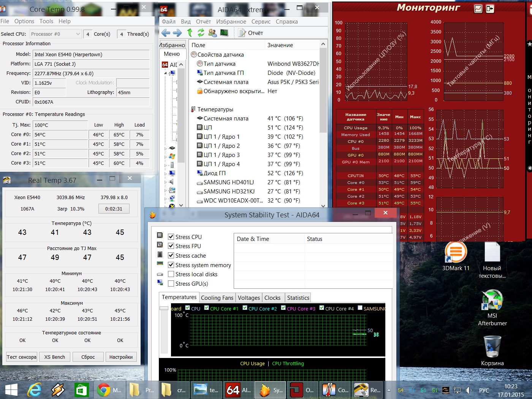532x399 pixels.
Task: Enable the Stress GPU(s) checkbox
Action: click(x=171, y=283)
